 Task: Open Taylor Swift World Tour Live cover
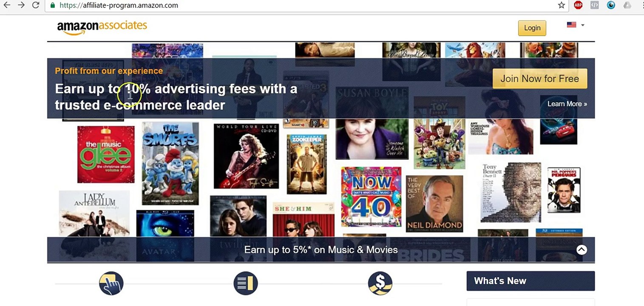pos(246,156)
